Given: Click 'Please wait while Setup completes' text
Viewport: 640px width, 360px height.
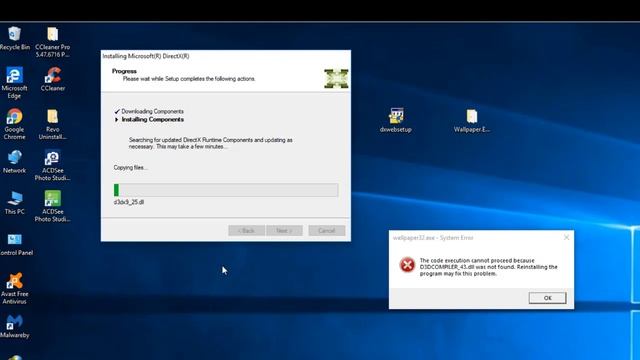Looking at the screenshot, I should [189, 79].
